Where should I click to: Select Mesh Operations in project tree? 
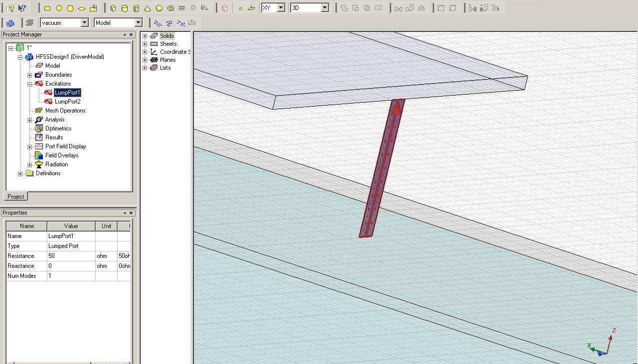(x=65, y=111)
